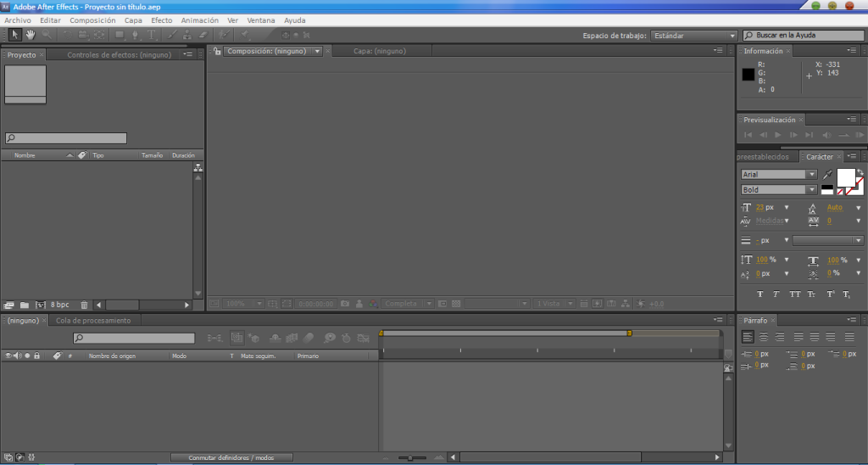
Task: Click the left-align text icon in Párrafo
Action: (x=748, y=336)
